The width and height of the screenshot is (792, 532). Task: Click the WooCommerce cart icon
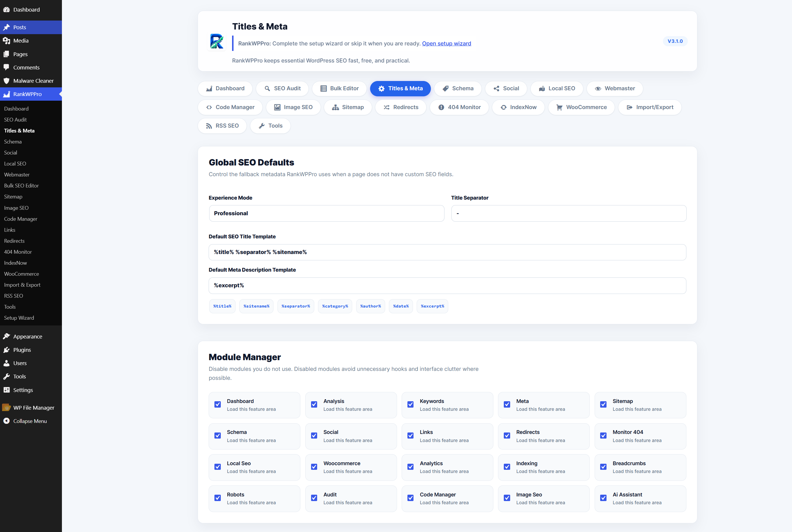(x=560, y=107)
